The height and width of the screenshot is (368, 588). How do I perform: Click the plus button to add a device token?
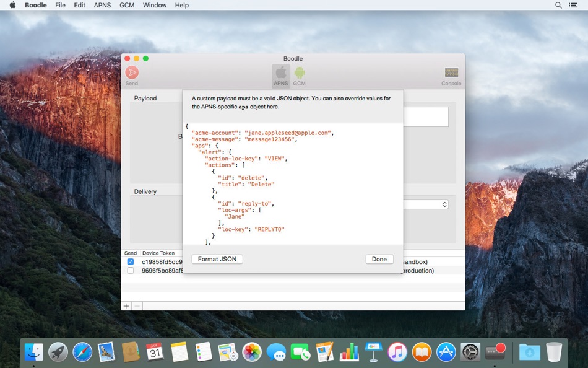126,305
